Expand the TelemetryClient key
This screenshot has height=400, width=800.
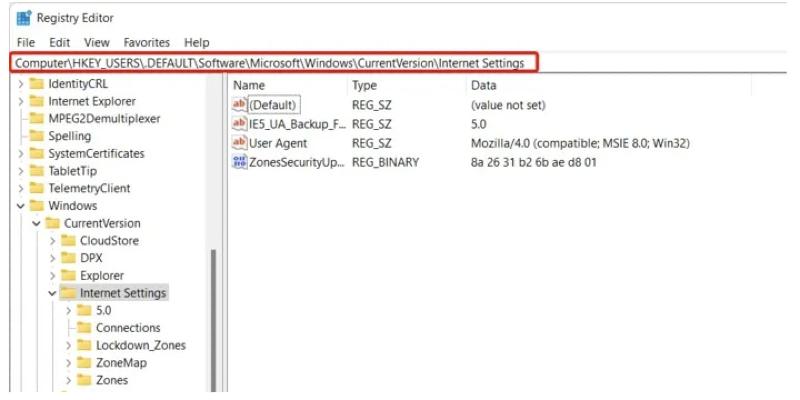[x=21, y=188]
